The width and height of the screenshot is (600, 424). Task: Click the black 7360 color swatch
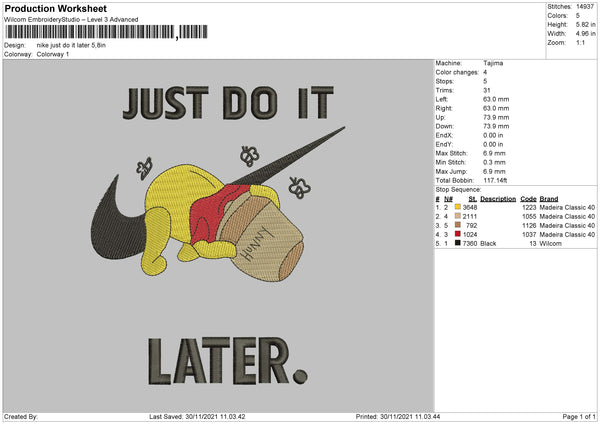pyautogui.click(x=458, y=243)
